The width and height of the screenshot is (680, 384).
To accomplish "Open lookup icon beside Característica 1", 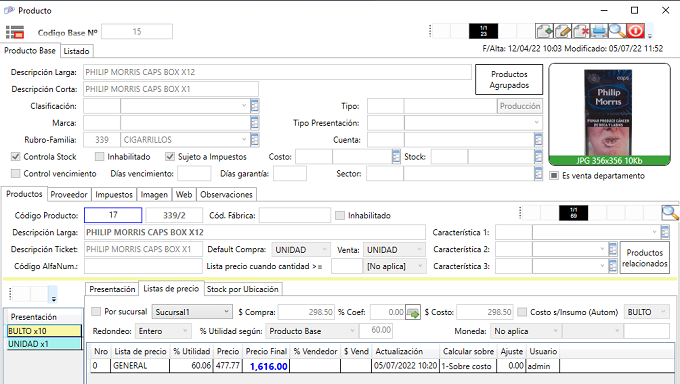I will [665, 232].
